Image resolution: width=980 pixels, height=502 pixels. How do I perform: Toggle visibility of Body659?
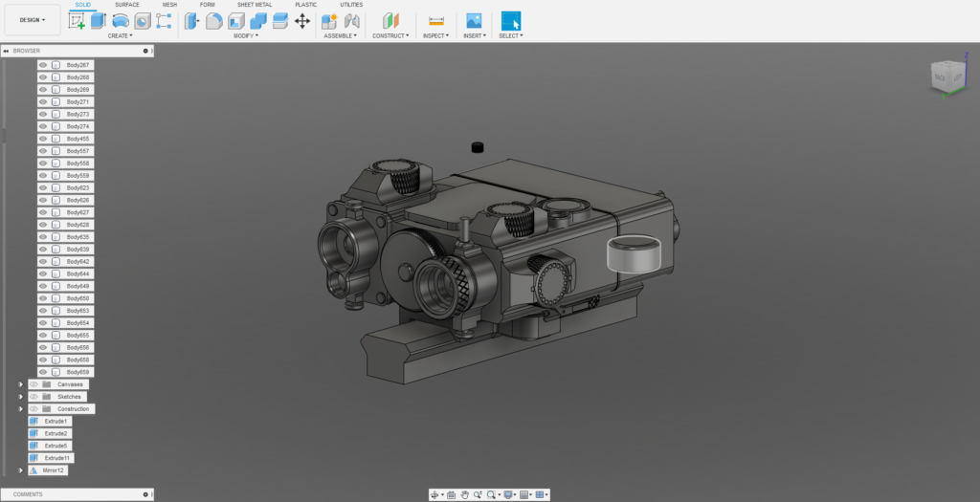coord(43,372)
